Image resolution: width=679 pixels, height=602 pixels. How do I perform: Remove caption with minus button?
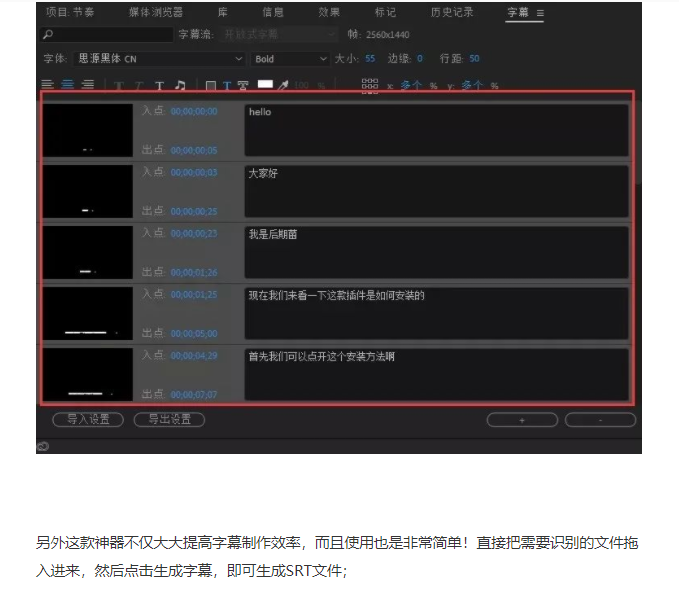[600, 420]
